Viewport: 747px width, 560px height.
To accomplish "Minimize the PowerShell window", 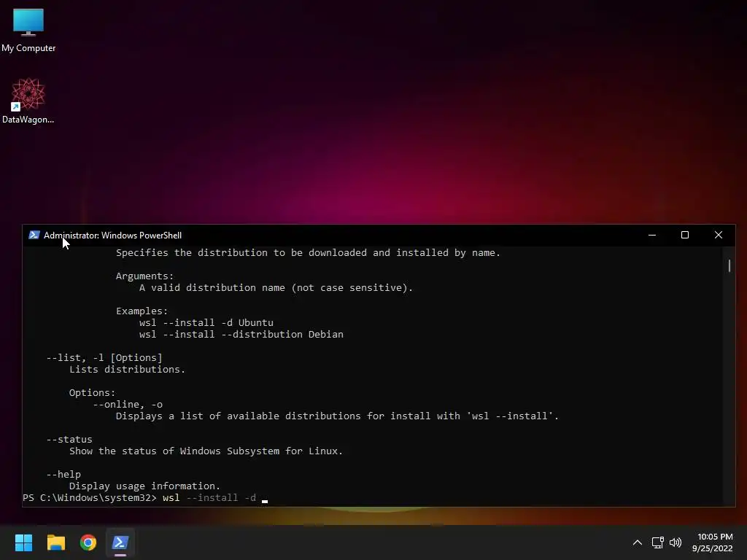I will 652,235.
